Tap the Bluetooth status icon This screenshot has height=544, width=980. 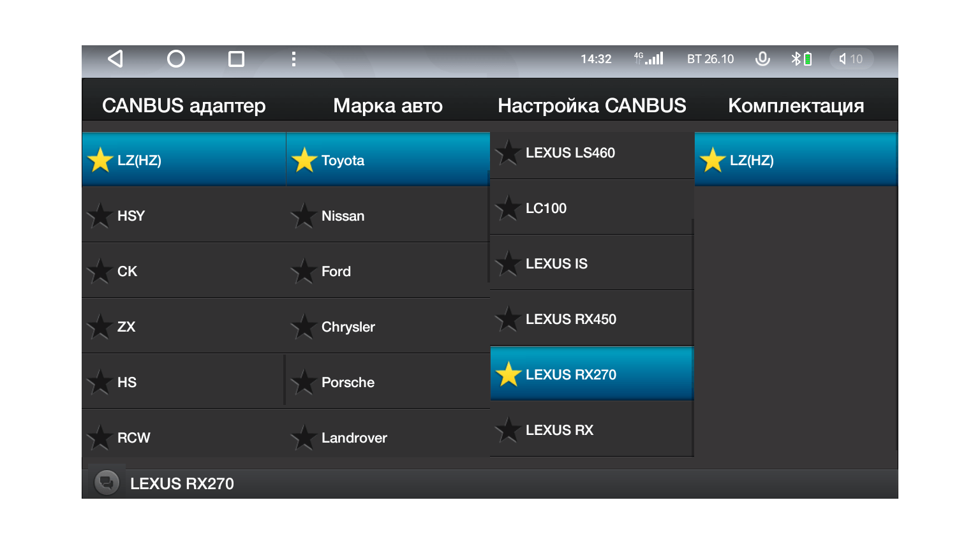[x=796, y=59]
